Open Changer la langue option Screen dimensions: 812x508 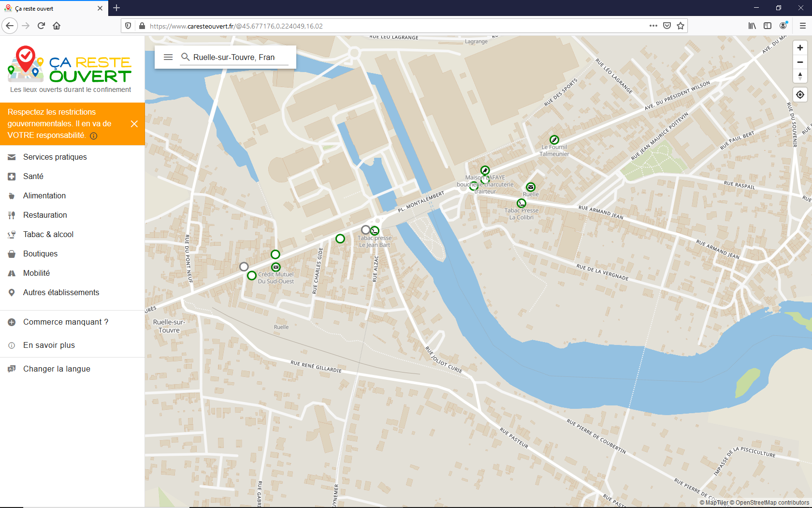[x=72, y=369]
